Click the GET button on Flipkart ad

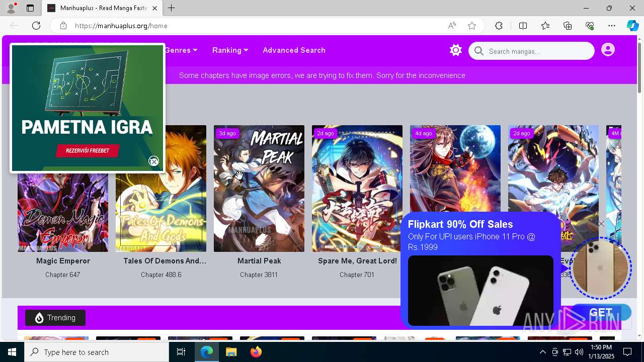[x=601, y=312]
